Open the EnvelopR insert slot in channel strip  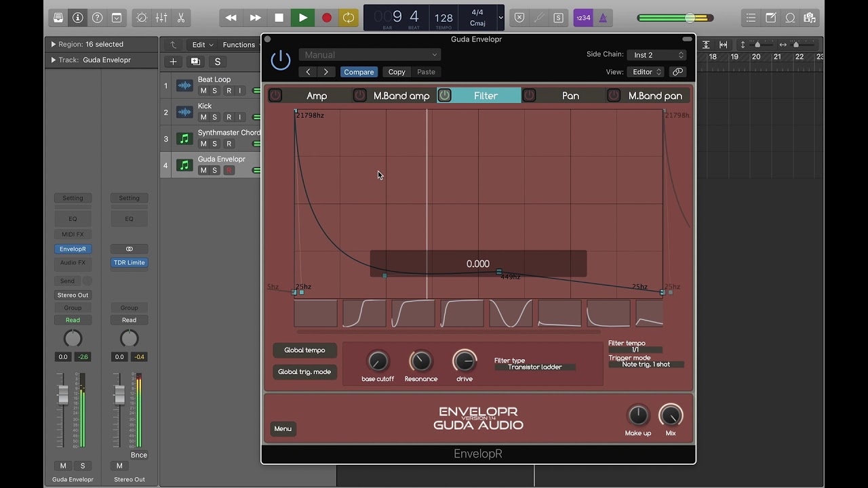tap(73, 249)
